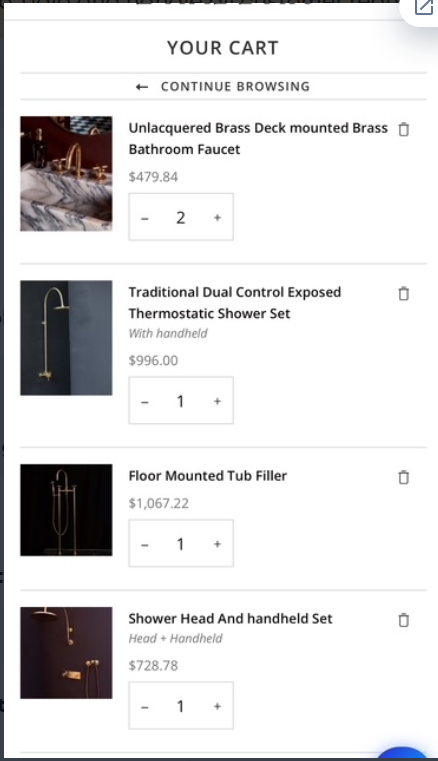
Task: Increase Shower Head And handheld Set quantity
Action: pyautogui.click(x=217, y=706)
